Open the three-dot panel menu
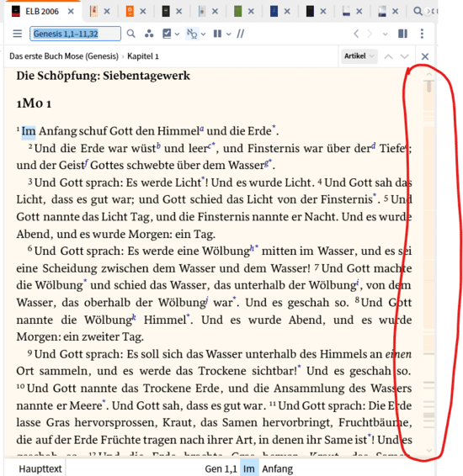 tap(422, 34)
